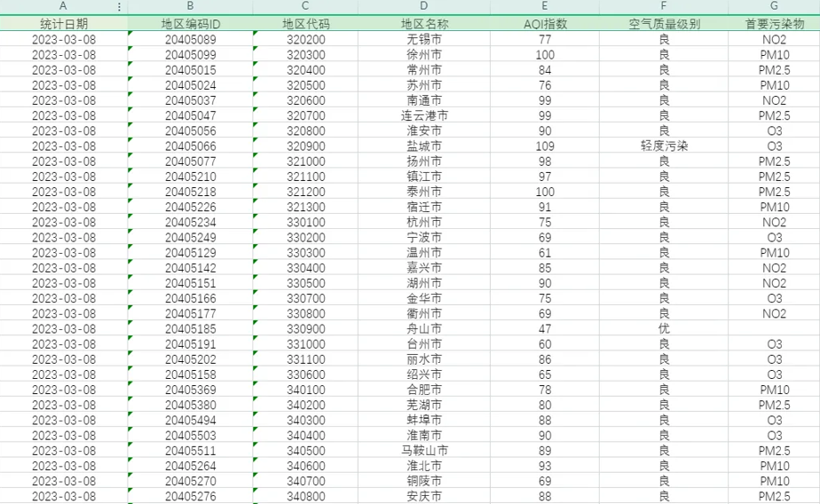Select column B header
Viewport: 820px width, 504px height.
point(190,7)
